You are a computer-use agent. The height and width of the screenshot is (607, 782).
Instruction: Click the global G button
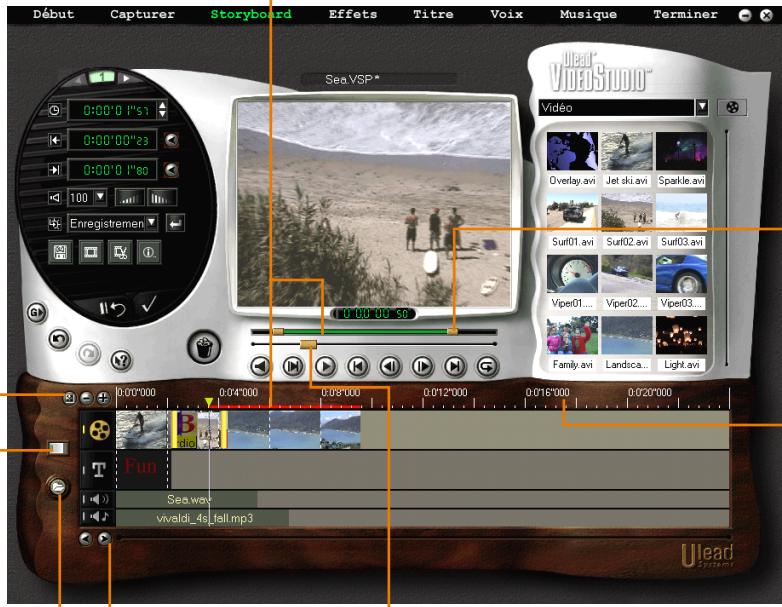pyautogui.click(x=36, y=313)
